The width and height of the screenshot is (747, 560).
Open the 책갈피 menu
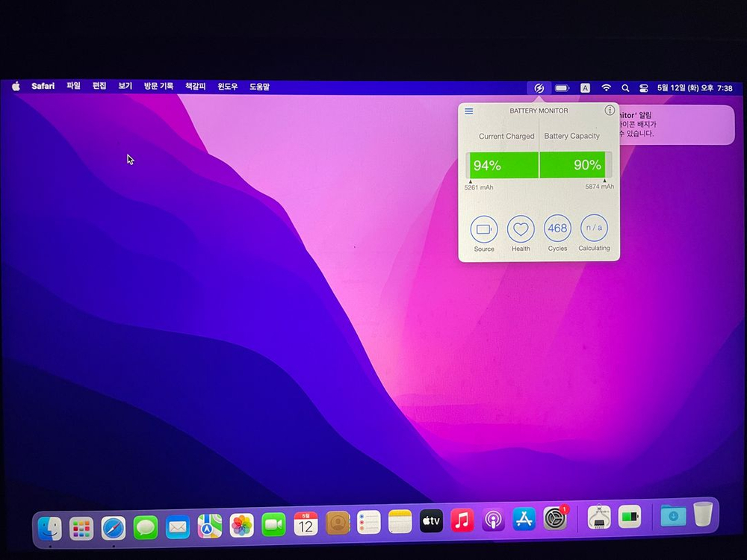pyautogui.click(x=195, y=86)
